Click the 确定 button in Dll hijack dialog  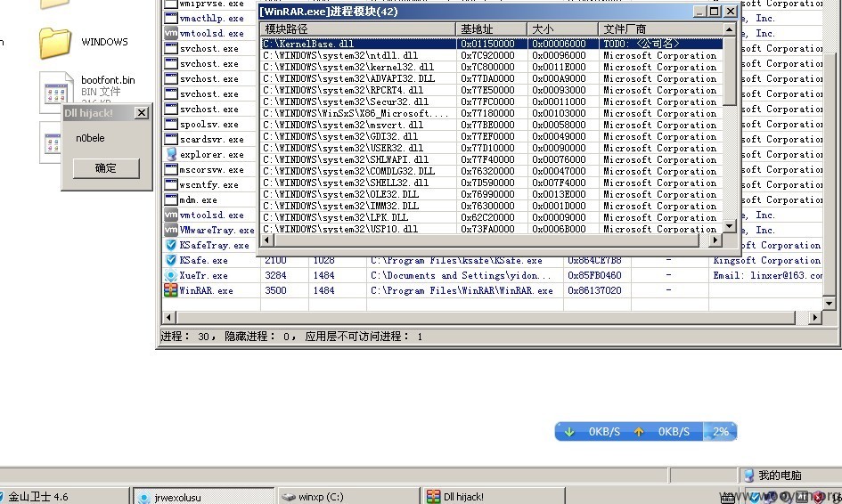[106, 168]
